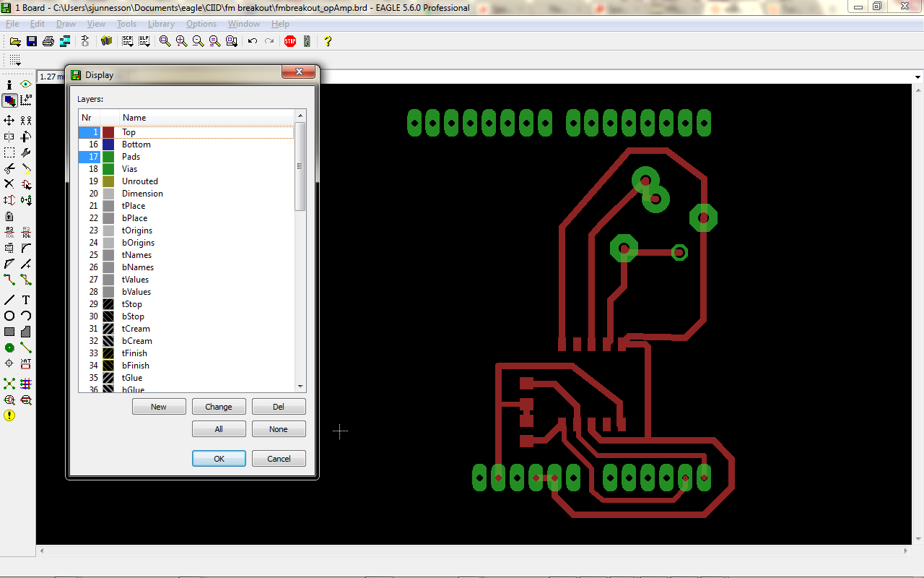The height and width of the screenshot is (578, 924).
Task: Toggle visibility of the Top layer
Action: tap(89, 132)
